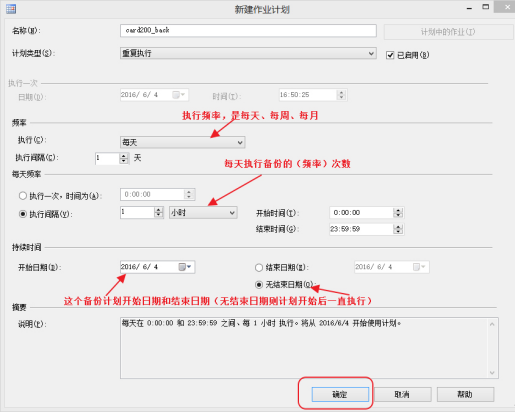Click the 开始日期 date field 2016/6/4

[x=149, y=267]
